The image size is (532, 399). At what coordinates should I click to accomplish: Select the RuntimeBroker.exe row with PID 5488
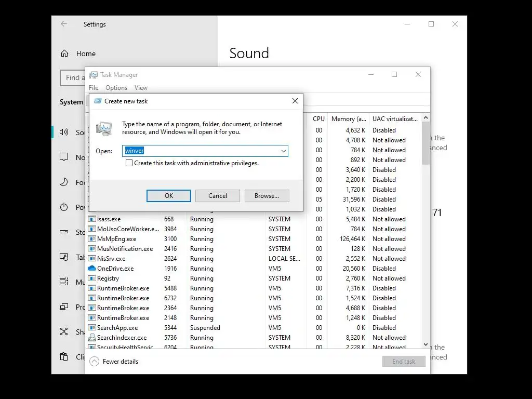254,288
